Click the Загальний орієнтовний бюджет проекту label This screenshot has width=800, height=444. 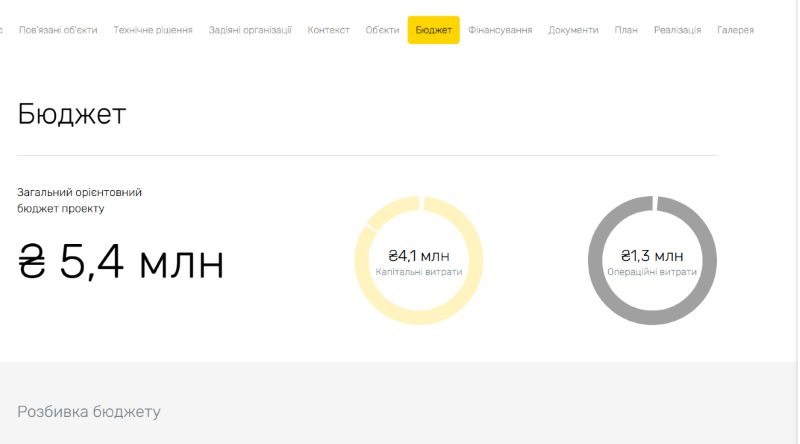point(80,200)
